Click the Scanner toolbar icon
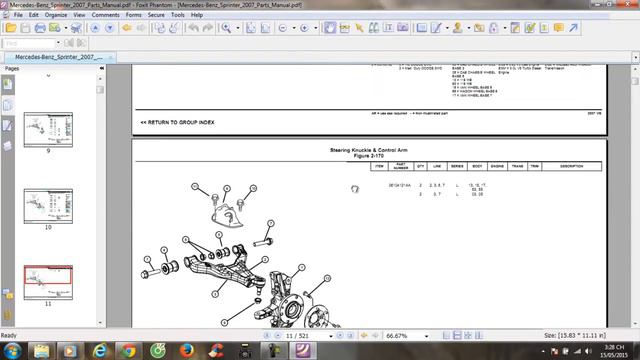The image size is (640, 360). point(76,28)
